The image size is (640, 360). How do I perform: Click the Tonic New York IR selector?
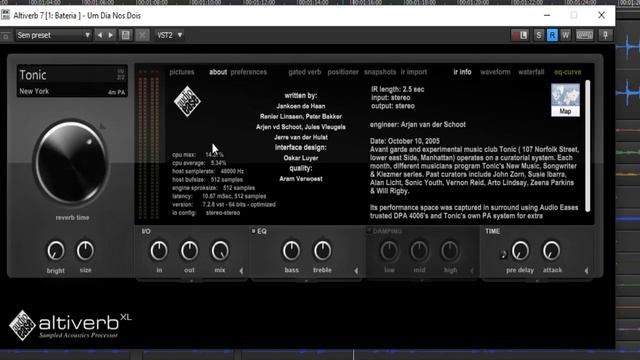coord(72,81)
